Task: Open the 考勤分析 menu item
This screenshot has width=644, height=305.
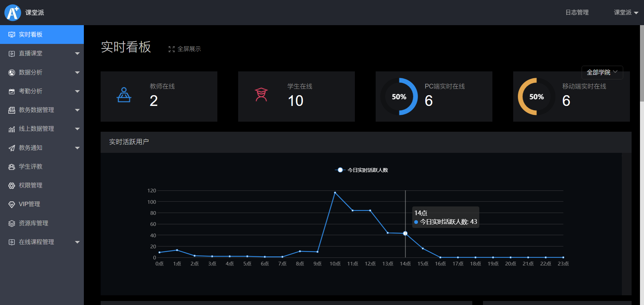Action: [31, 91]
